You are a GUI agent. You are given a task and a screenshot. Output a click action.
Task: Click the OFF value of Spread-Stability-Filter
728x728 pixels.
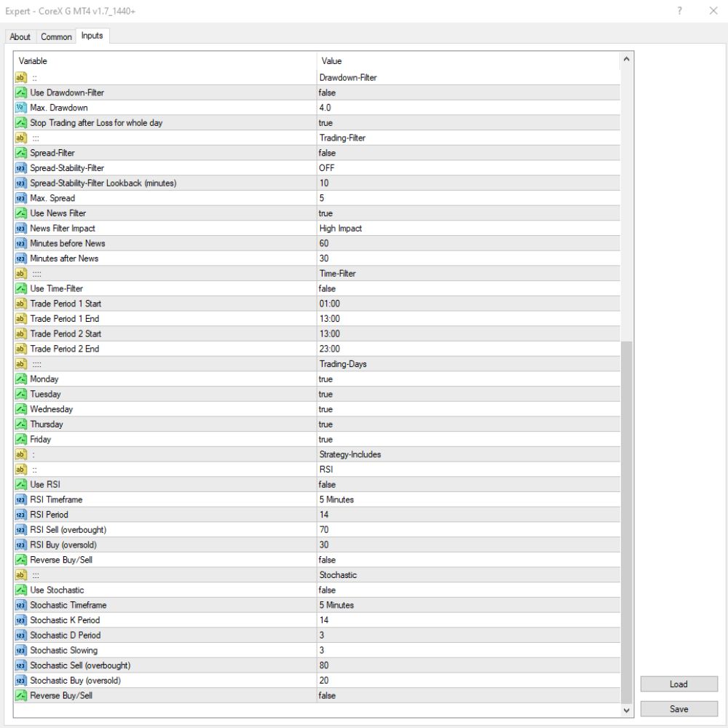click(x=326, y=168)
